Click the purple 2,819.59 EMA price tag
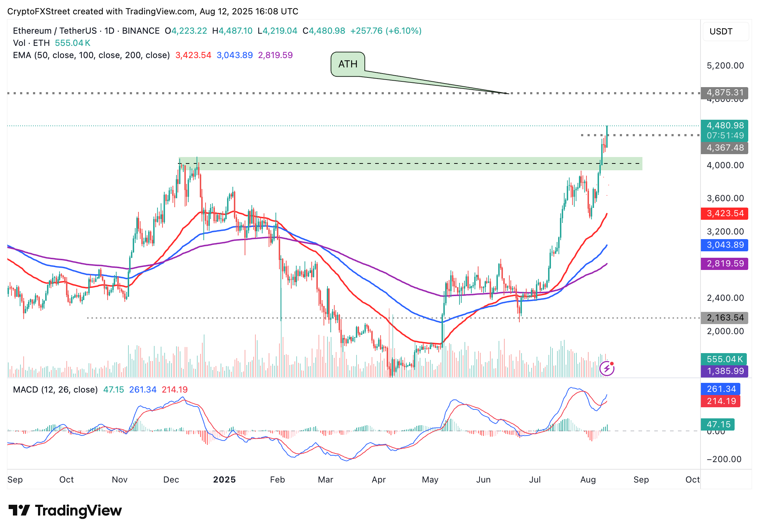The height and width of the screenshot is (532, 759). click(x=724, y=264)
